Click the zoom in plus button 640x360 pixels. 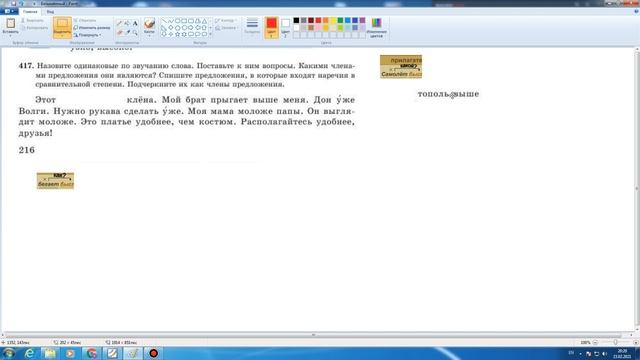(x=636, y=342)
